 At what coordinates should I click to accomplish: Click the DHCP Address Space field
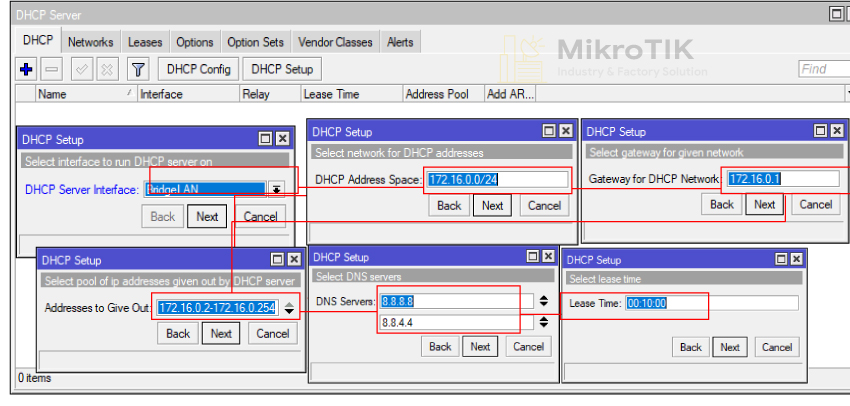point(497,179)
